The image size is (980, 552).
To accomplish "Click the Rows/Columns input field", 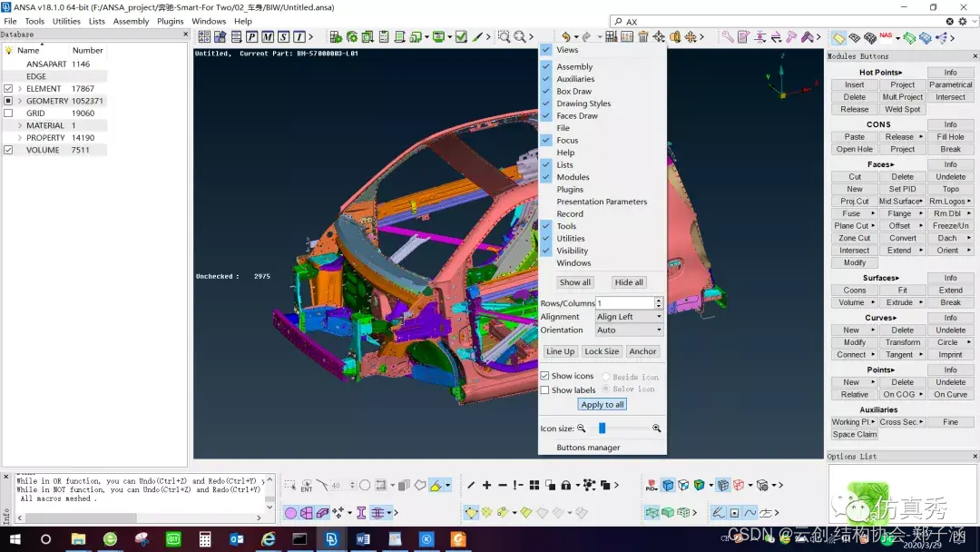I will point(625,303).
